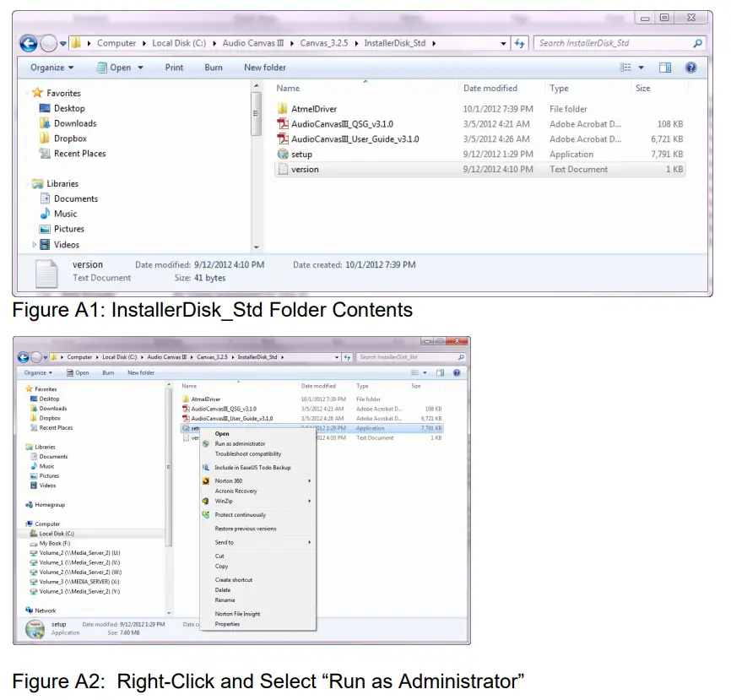Click the Back arrow in Figure A1 window

[x=28, y=43]
